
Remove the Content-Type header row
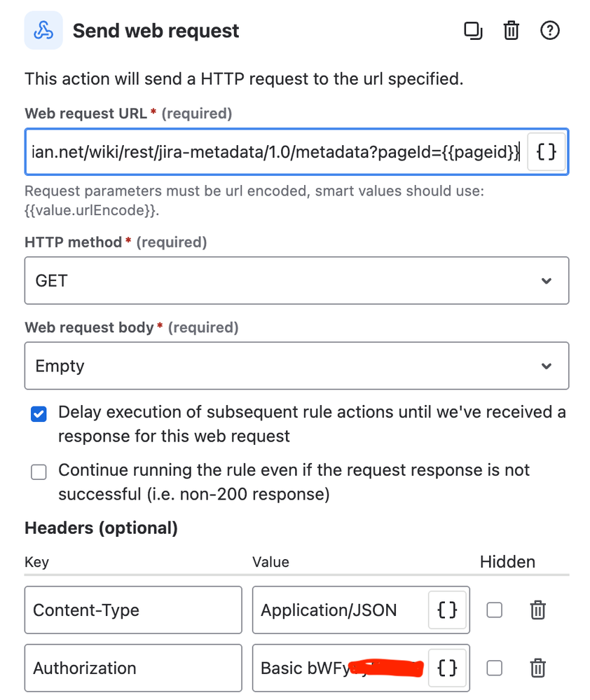coord(537,610)
